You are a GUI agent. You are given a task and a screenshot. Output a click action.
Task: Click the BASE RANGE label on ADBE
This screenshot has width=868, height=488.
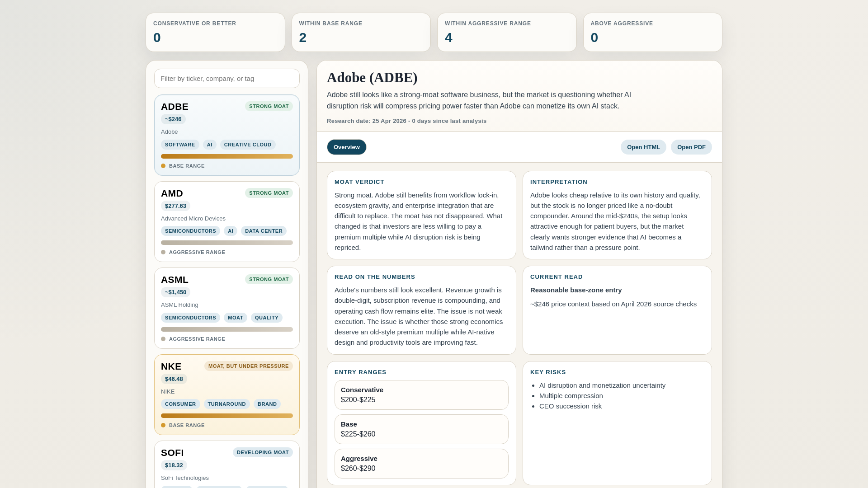coord(187,166)
